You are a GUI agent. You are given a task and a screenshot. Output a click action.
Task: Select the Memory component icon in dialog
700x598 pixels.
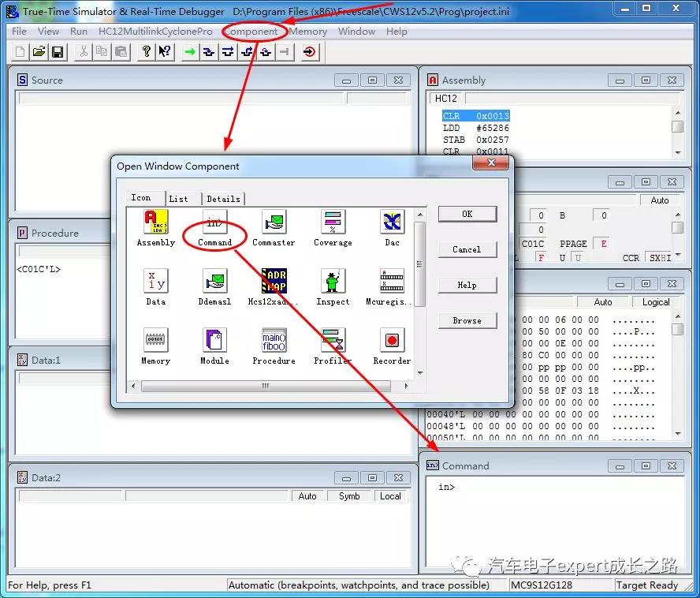(x=155, y=341)
